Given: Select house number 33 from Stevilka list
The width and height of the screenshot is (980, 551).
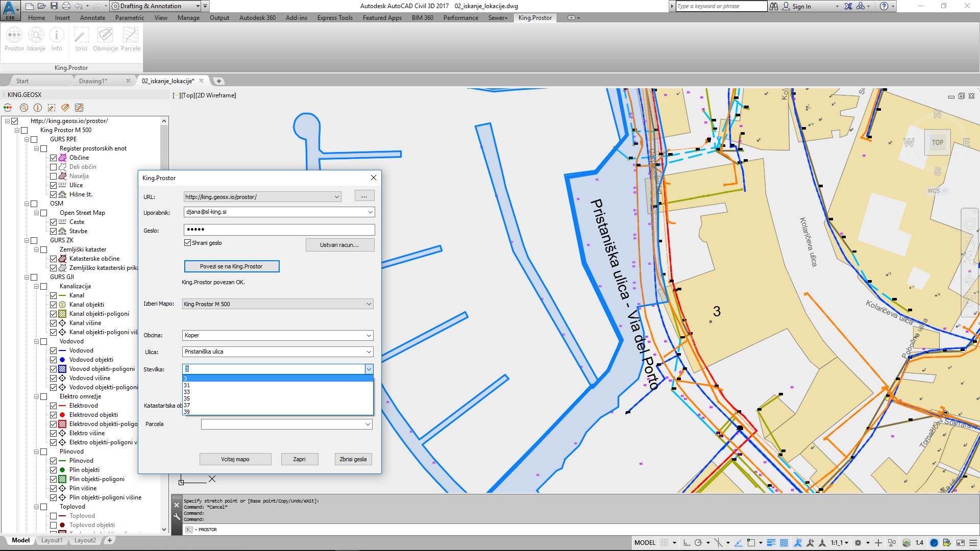Looking at the screenshot, I should [x=278, y=392].
